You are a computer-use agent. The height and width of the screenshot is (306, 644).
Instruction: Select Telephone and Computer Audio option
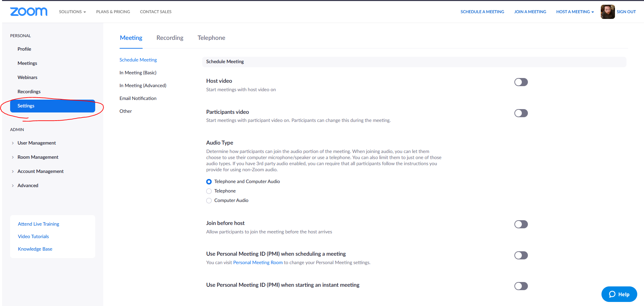209,182
